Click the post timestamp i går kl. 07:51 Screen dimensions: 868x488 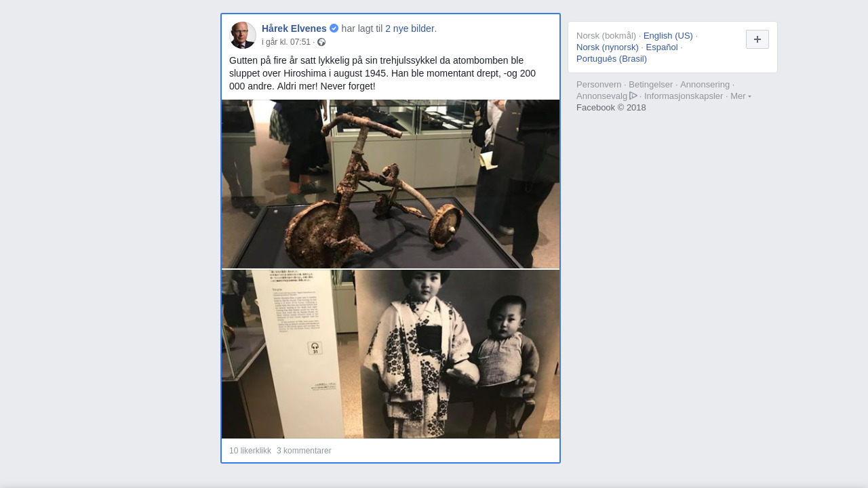point(286,42)
